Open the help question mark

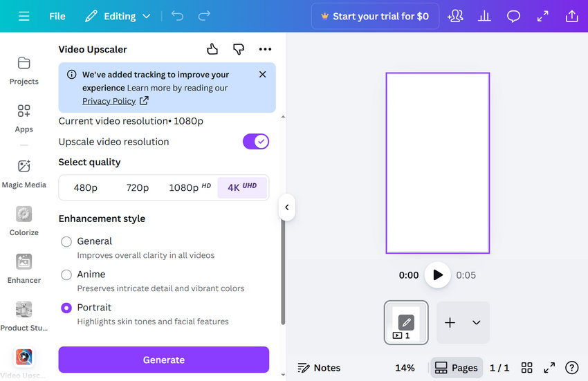coord(572,368)
